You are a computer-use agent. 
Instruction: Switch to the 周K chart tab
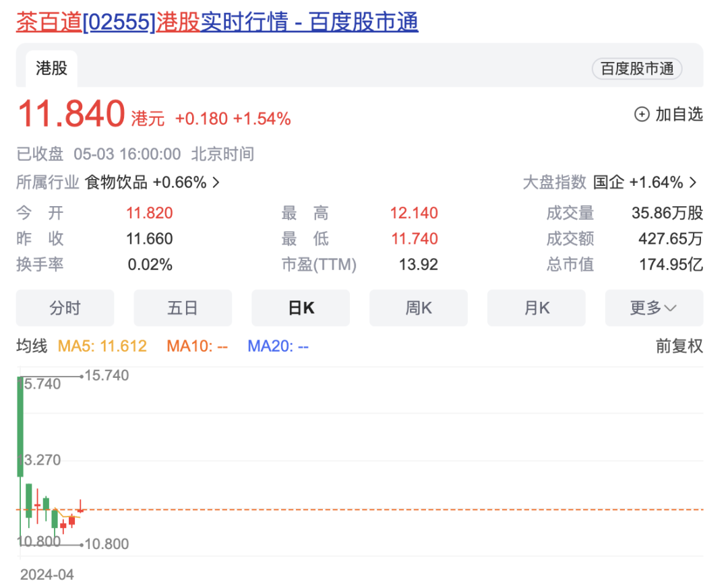coord(419,308)
